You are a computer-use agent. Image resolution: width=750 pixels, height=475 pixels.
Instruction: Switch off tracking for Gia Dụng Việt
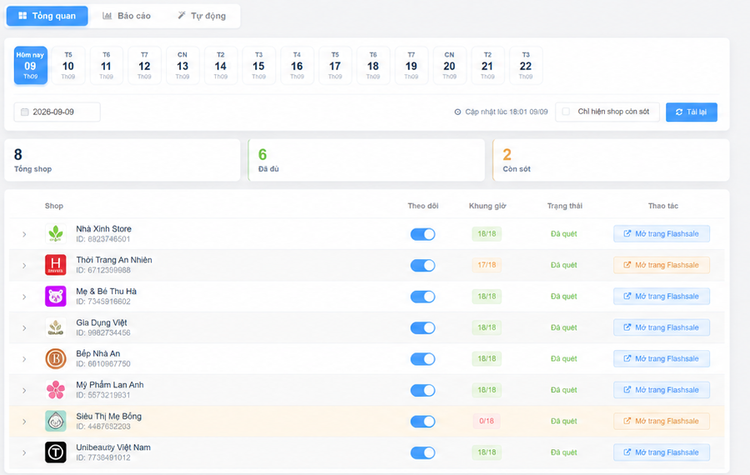click(x=423, y=328)
